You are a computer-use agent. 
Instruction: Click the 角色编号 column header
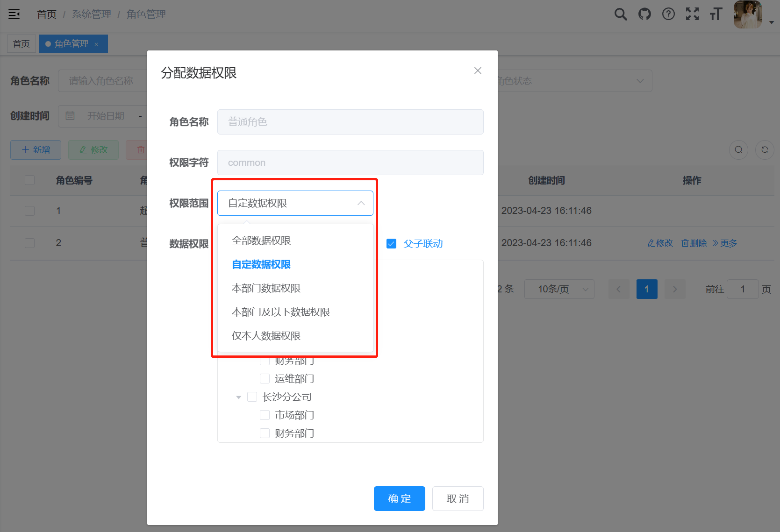click(74, 180)
